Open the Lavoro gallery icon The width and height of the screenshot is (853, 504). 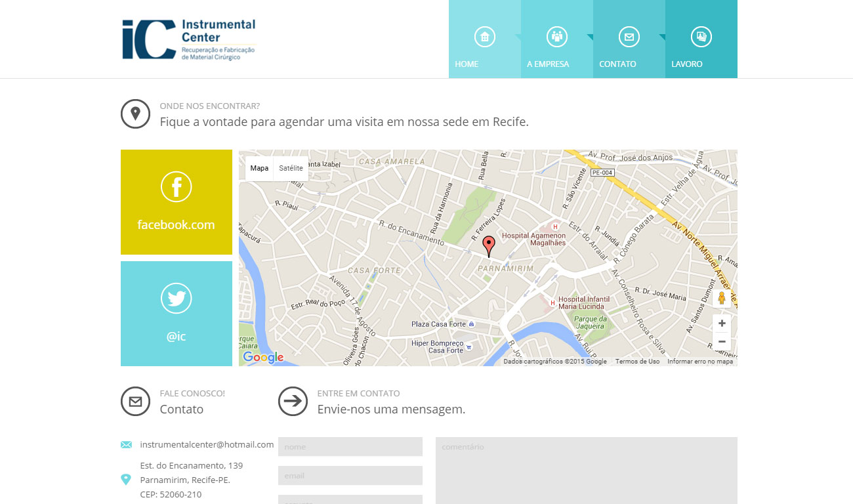point(701,37)
